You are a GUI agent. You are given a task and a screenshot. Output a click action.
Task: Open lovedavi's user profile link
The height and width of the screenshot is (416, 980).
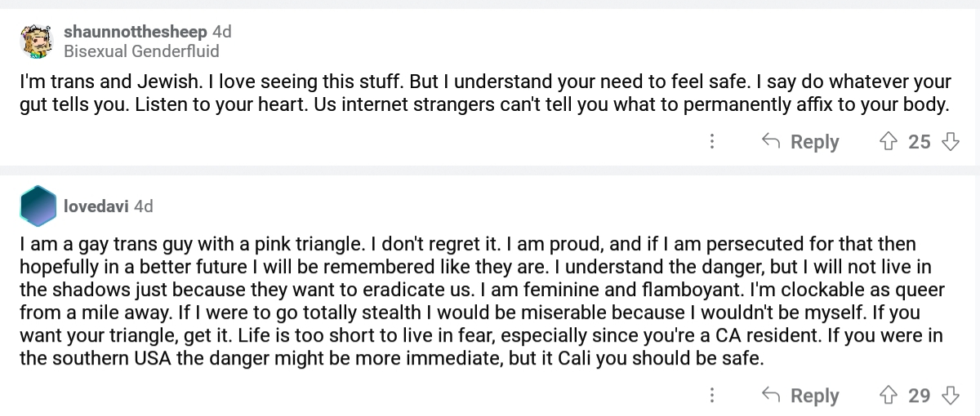click(x=96, y=206)
